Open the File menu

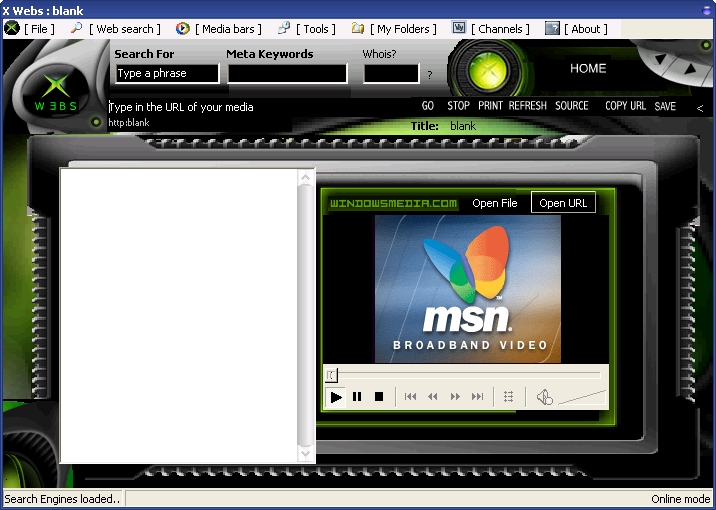39,29
